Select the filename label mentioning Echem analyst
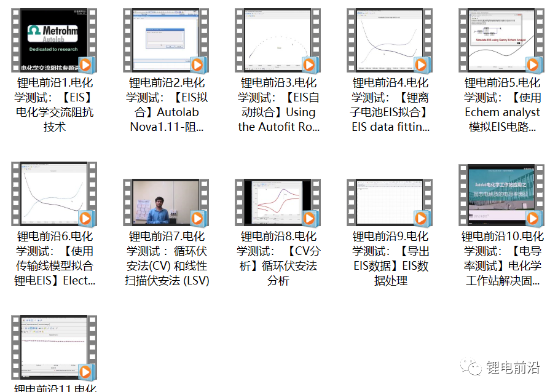 coord(501,104)
